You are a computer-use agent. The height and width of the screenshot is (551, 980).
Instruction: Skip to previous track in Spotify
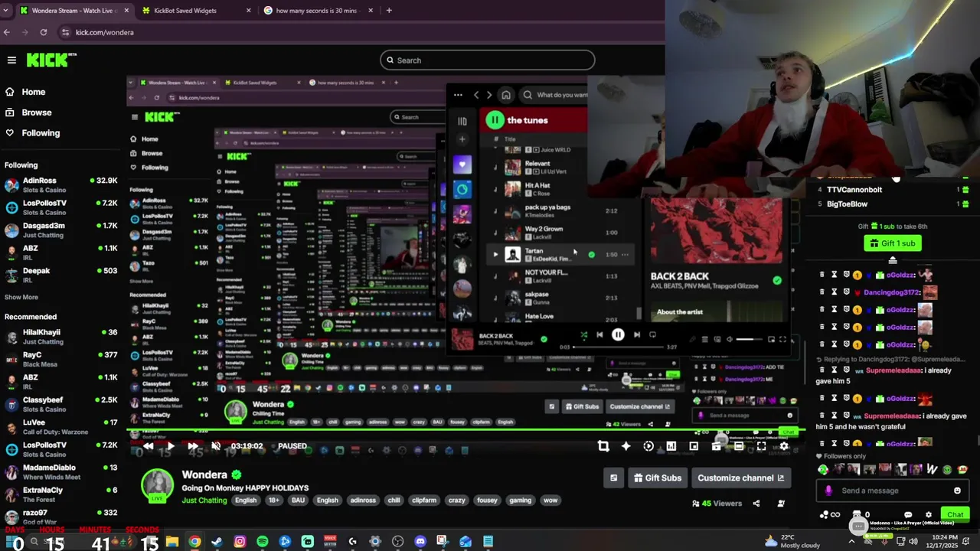599,335
